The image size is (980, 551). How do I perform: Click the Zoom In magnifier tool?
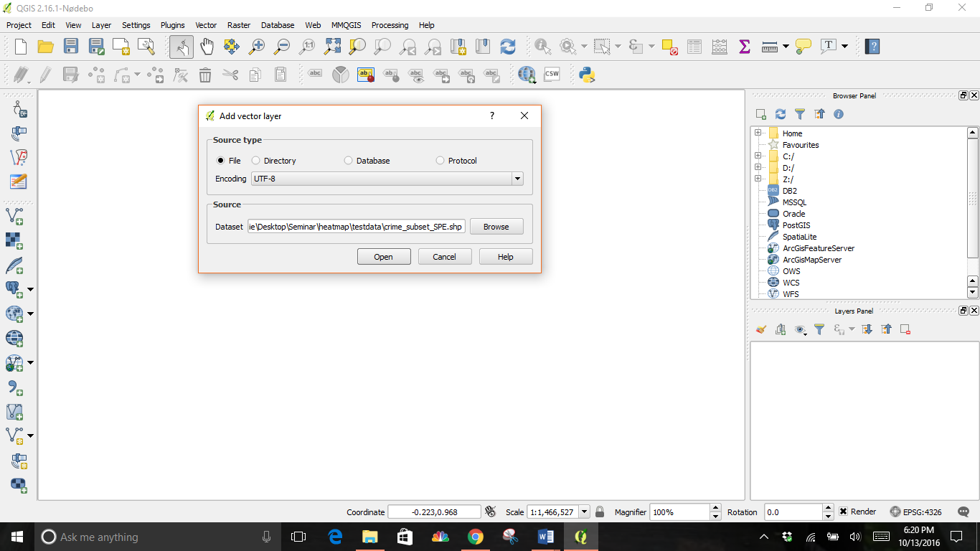coord(257,47)
